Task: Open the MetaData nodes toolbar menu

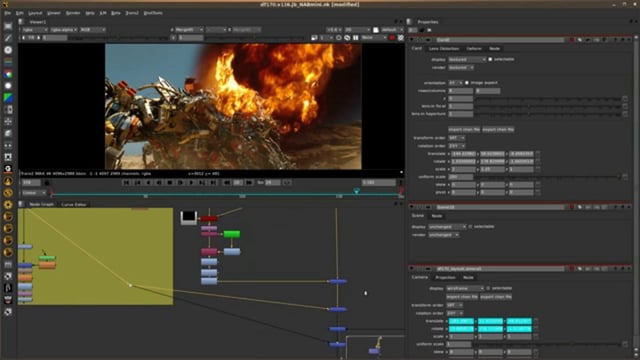Action: point(8,157)
